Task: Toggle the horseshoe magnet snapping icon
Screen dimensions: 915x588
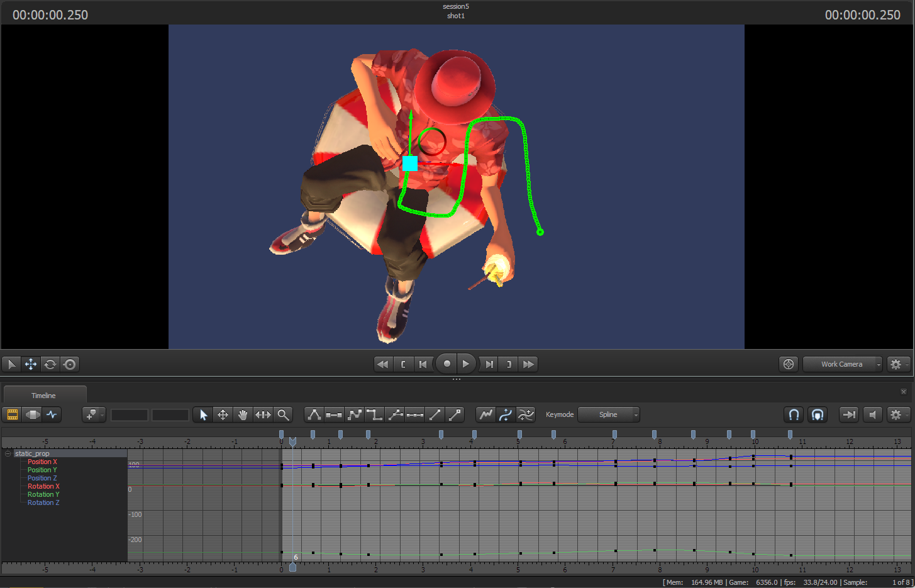Action: [794, 414]
